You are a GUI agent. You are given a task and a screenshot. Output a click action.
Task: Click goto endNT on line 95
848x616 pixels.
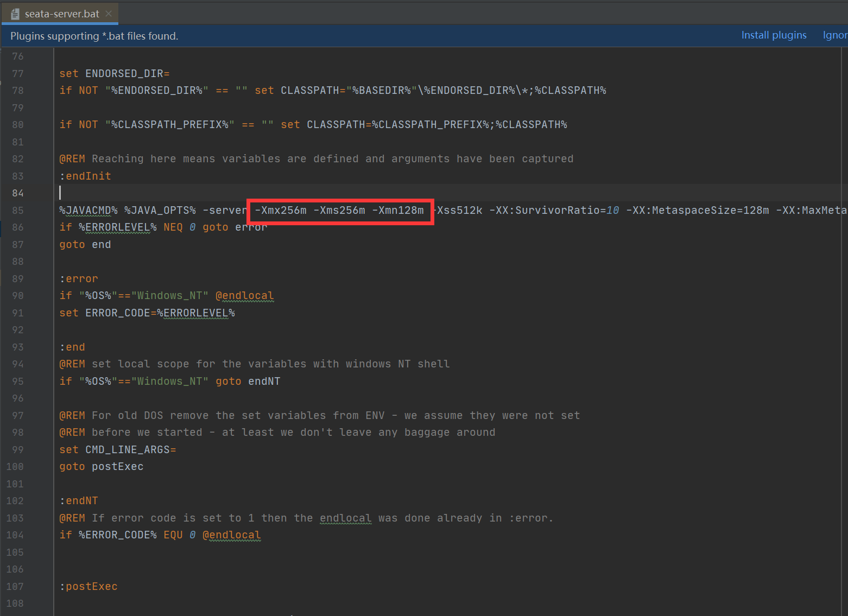click(x=248, y=381)
